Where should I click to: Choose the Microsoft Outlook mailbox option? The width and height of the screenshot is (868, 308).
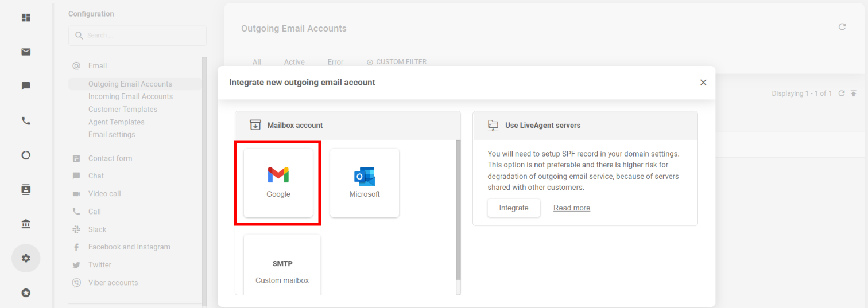coord(365,183)
